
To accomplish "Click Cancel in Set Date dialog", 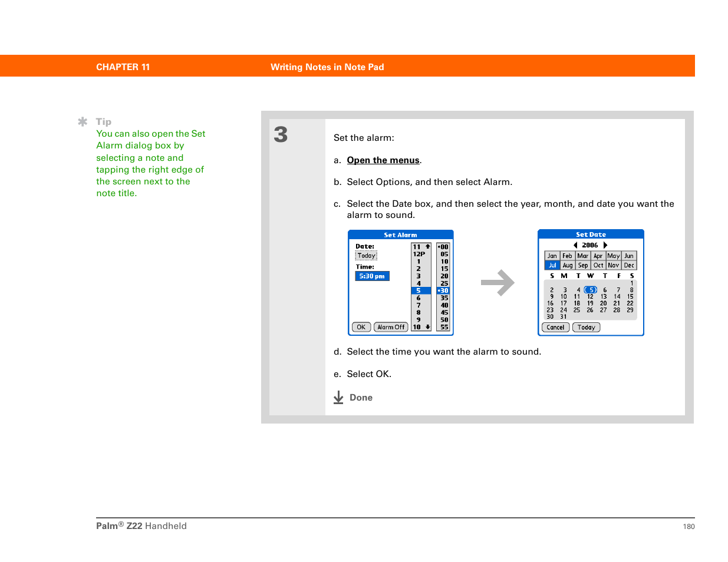I will 555,328.
